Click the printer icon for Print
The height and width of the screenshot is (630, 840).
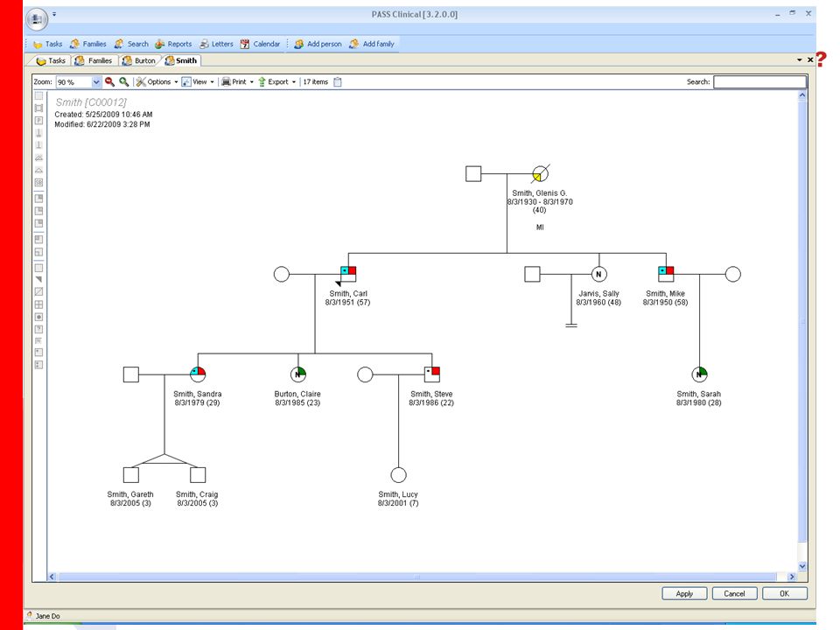point(226,82)
